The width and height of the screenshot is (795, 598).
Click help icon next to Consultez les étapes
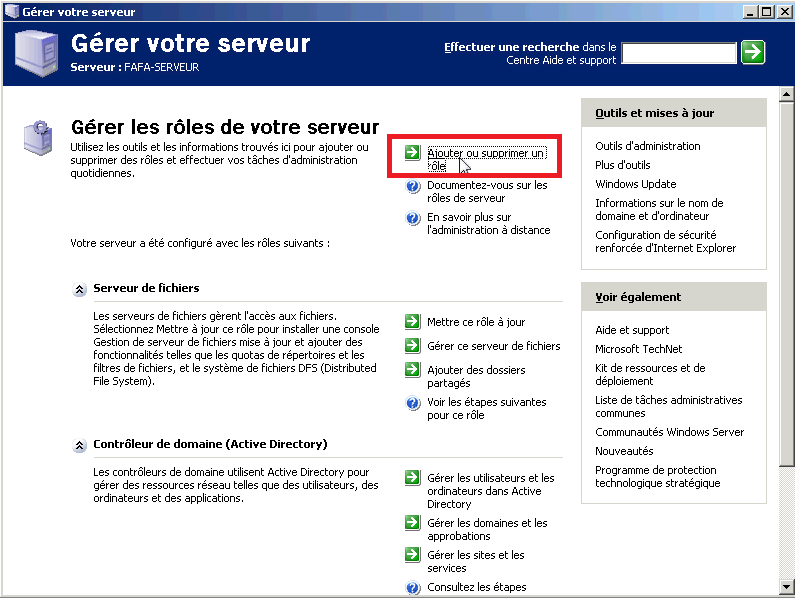413,588
